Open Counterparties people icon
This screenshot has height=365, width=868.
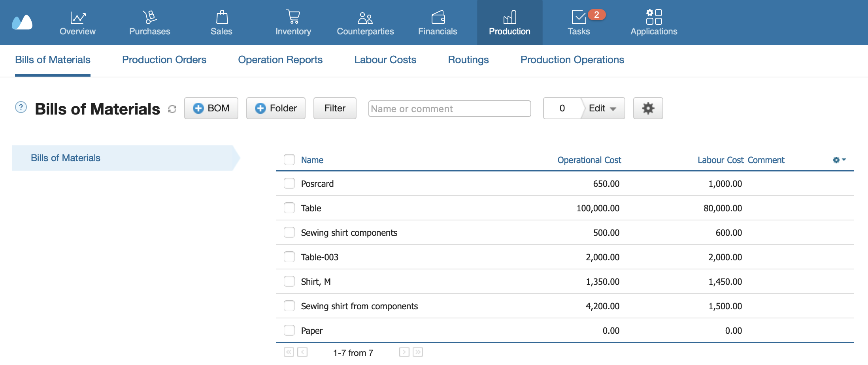365,18
